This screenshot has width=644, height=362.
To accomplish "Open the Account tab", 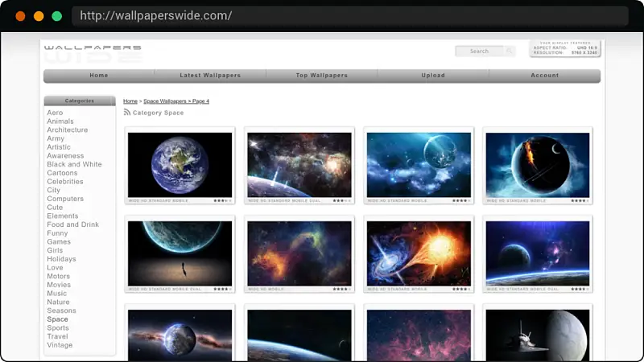I will coord(545,76).
